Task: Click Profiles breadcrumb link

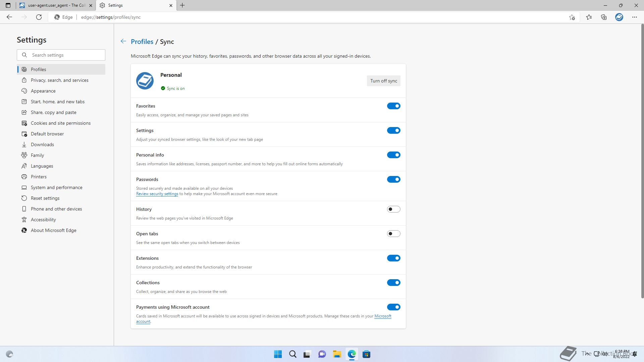Action: [x=142, y=42]
